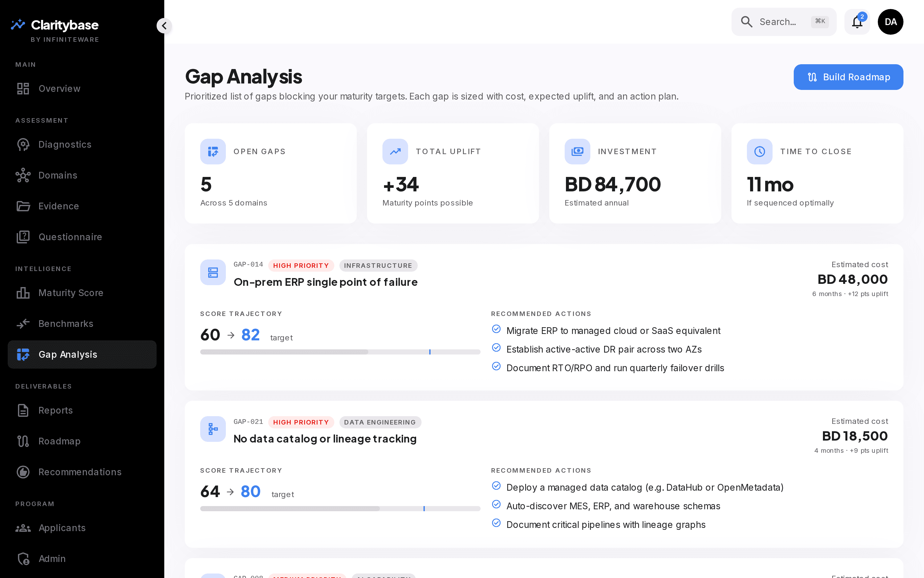
Task: Check 'Document RTO/RPO' failover drills action
Action: point(496,367)
